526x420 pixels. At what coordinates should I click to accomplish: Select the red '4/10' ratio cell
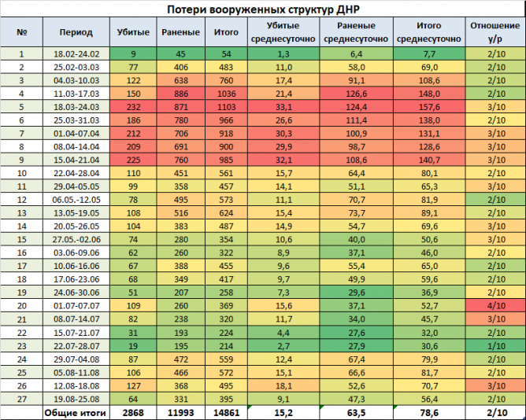495,304
